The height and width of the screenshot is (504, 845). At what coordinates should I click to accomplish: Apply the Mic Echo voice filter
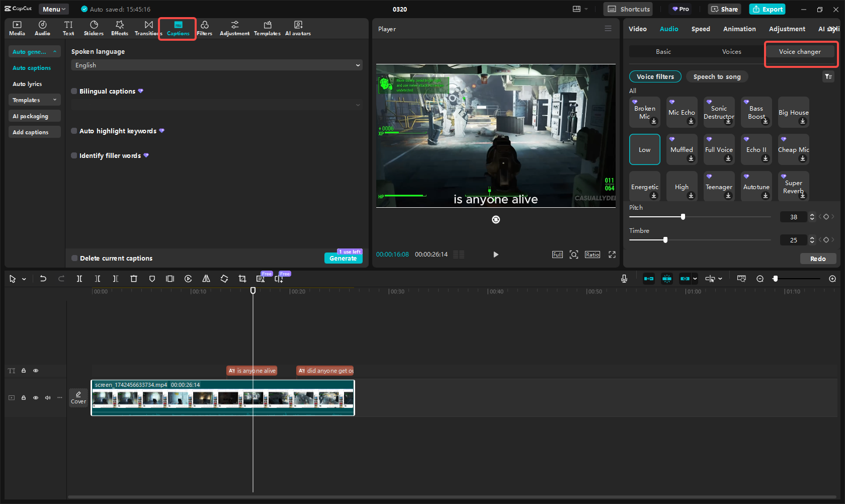click(682, 112)
